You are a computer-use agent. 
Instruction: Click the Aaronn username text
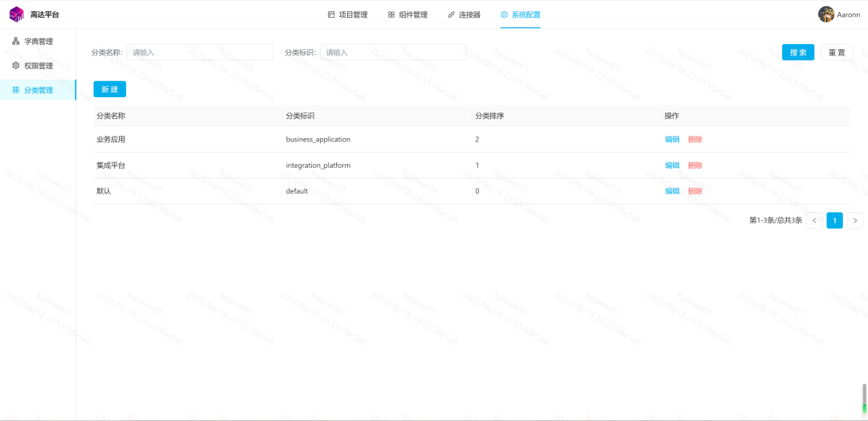coord(849,15)
